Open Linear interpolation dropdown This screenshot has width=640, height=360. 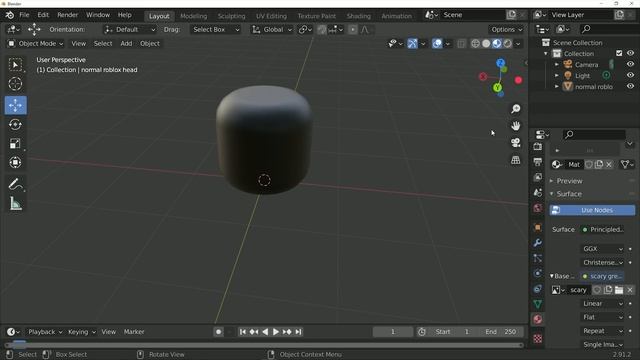click(x=602, y=303)
